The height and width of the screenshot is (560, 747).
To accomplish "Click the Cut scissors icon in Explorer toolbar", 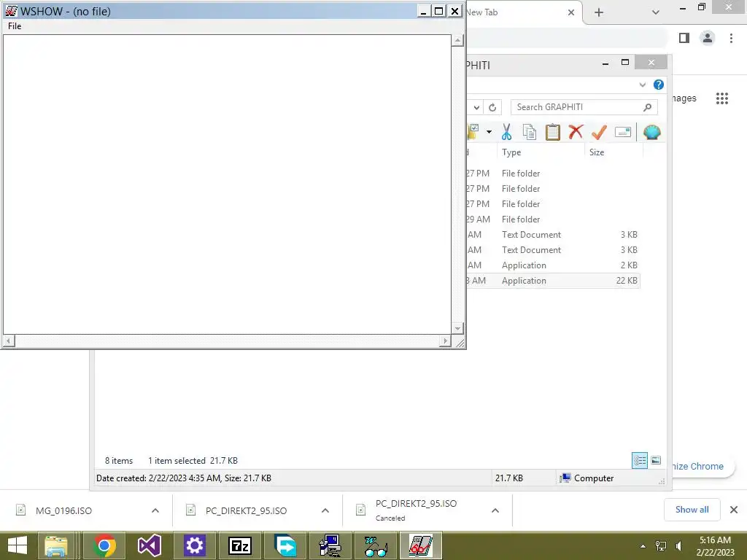I will [x=506, y=132].
